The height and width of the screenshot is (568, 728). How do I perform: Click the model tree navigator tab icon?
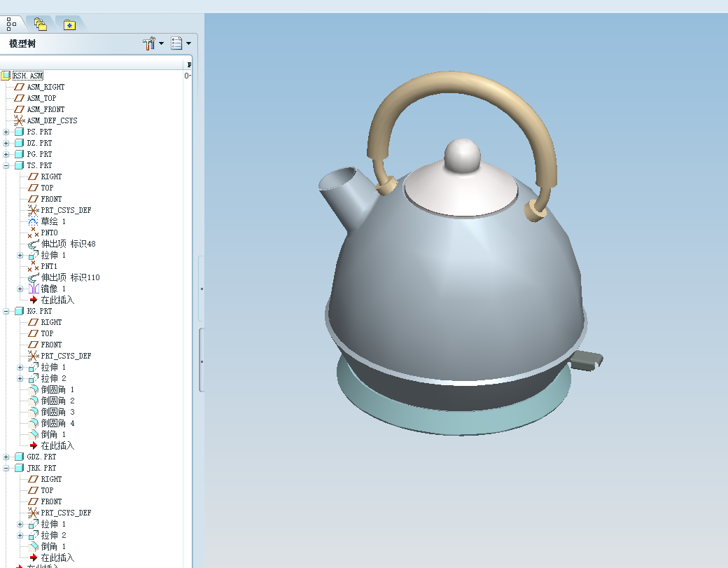coord(11,24)
